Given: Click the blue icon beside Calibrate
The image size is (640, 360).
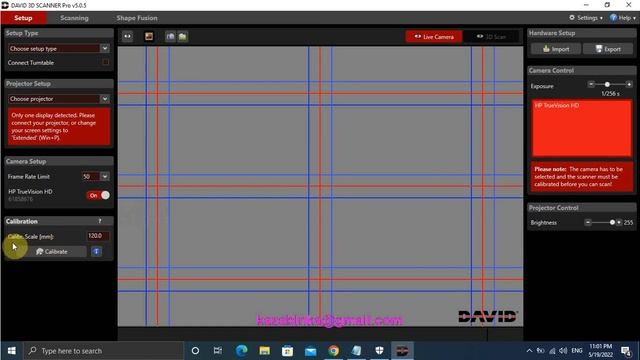Looking at the screenshot, I should point(96,251).
